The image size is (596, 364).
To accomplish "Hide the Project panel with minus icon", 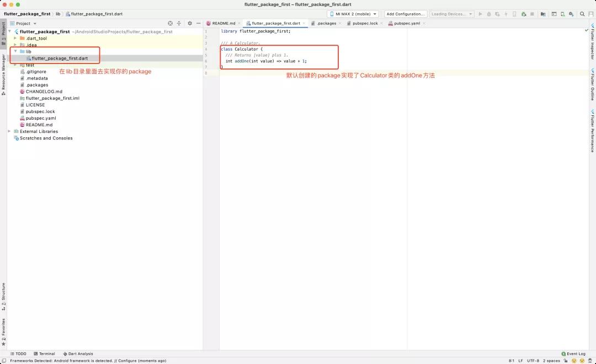I will click(199, 23).
